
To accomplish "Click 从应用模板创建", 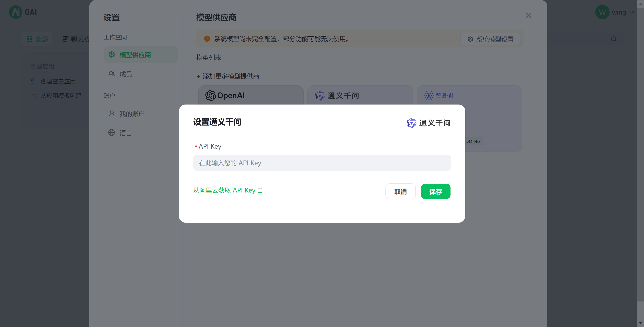I will point(56,96).
